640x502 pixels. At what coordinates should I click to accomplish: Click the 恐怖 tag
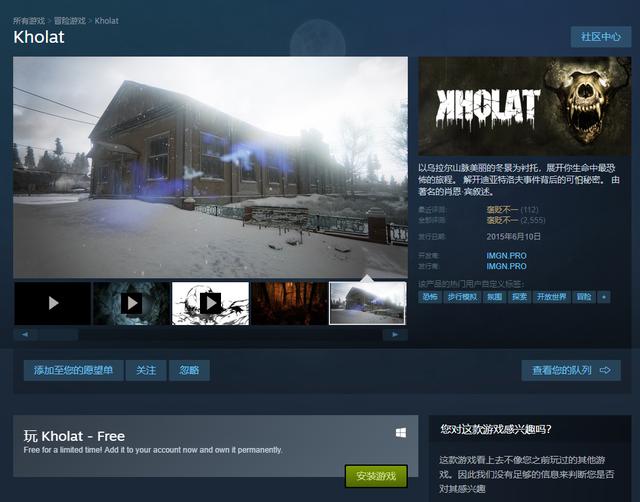[x=430, y=297]
